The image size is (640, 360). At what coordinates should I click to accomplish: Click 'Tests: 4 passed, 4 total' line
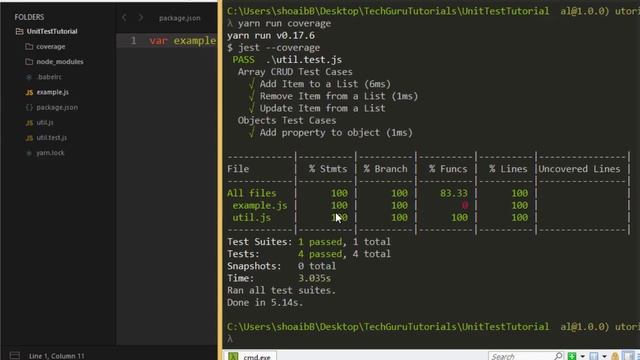pos(309,254)
